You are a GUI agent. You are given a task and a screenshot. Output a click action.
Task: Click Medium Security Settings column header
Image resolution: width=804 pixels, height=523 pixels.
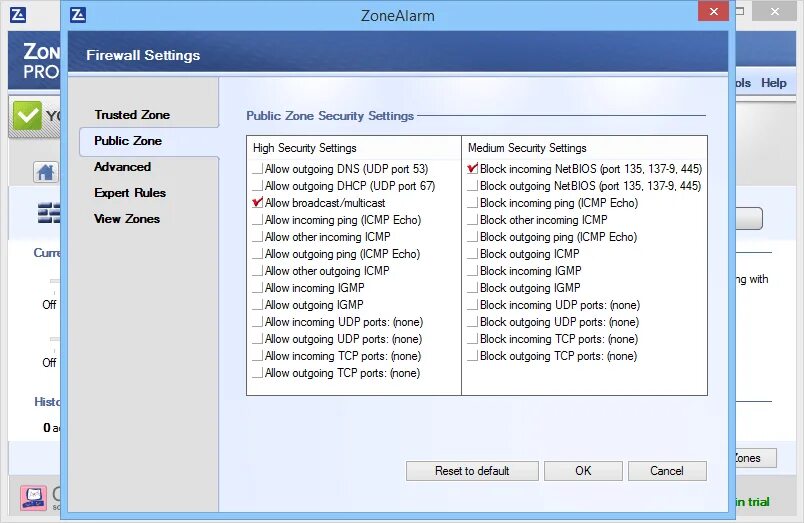point(527,148)
